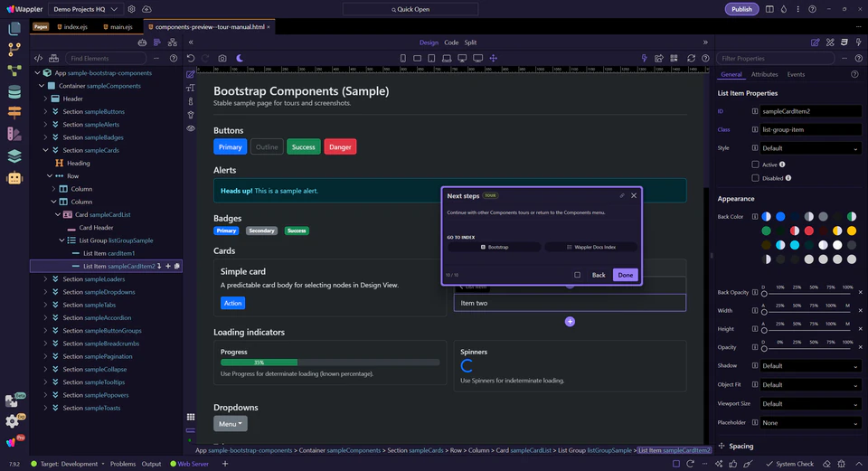Open the stacked layers sidebar icon
This screenshot has height=471, width=868.
14,156
